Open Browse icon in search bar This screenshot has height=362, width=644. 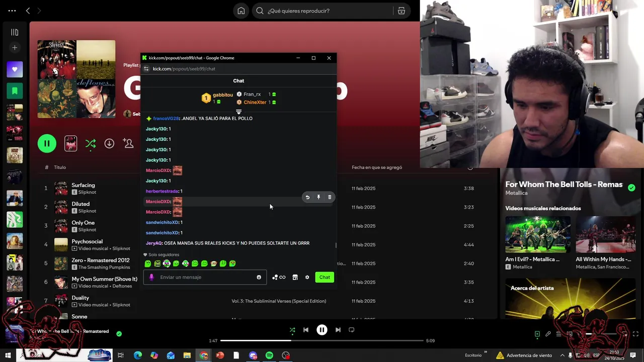pos(401,11)
